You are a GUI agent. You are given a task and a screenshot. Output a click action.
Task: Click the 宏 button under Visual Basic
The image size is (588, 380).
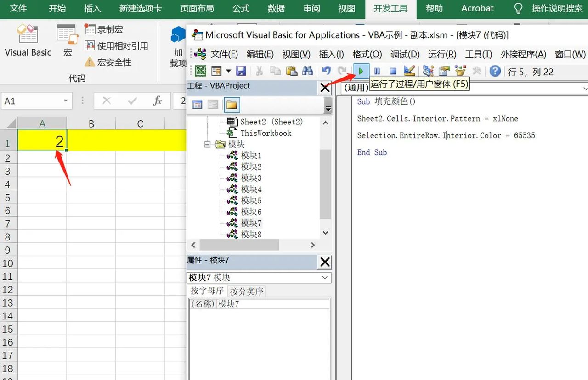click(x=67, y=40)
